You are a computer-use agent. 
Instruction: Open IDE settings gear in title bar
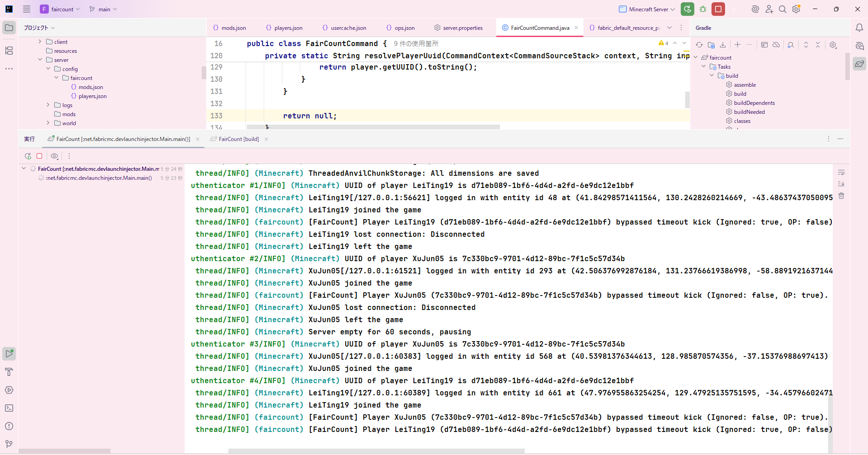pos(797,9)
